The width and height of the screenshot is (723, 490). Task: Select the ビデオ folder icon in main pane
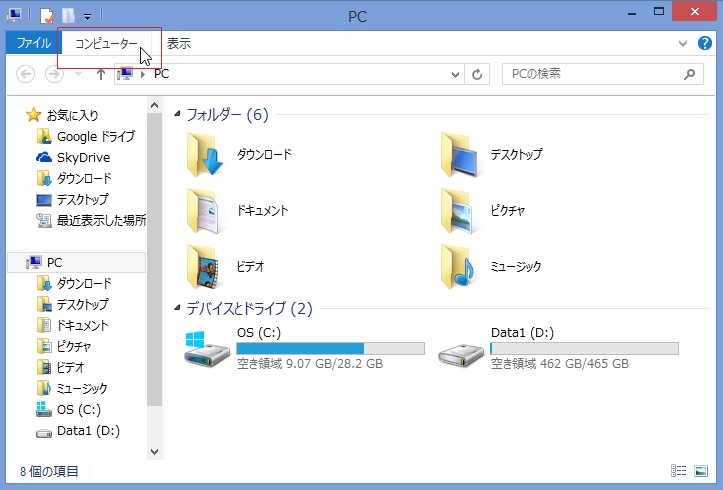(203, 266)
